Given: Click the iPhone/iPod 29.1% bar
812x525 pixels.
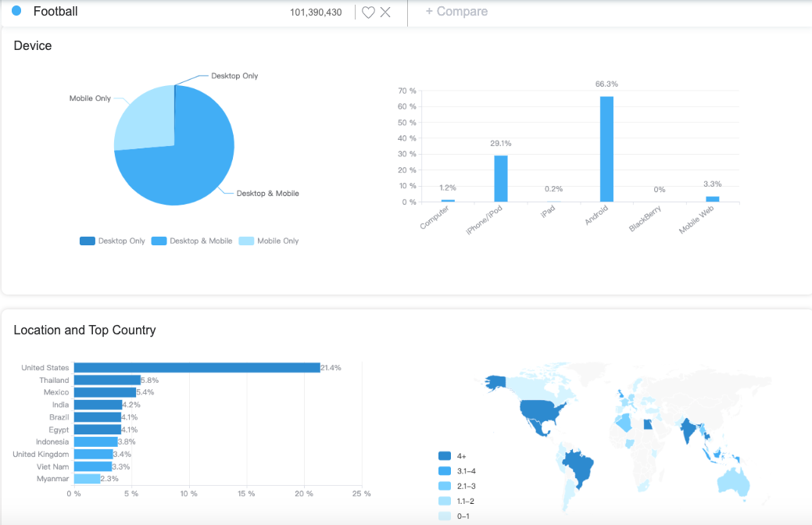Looking at the screenshot, I should (501, 179).
